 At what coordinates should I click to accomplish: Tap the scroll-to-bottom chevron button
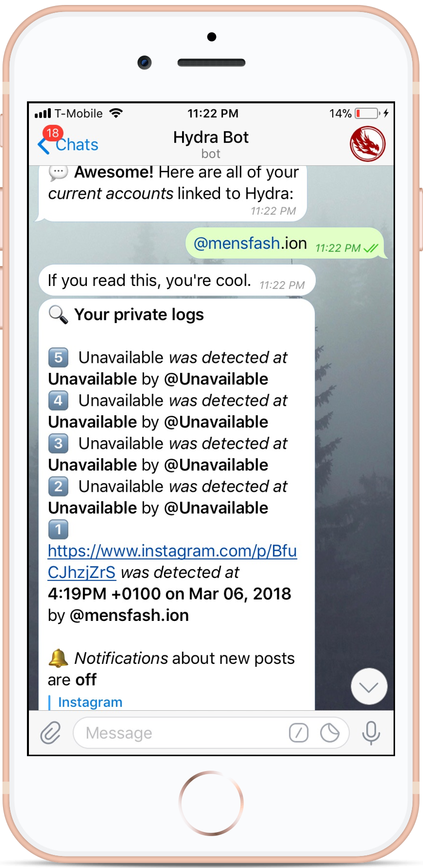pyautogui.click(x=369, y=686)
